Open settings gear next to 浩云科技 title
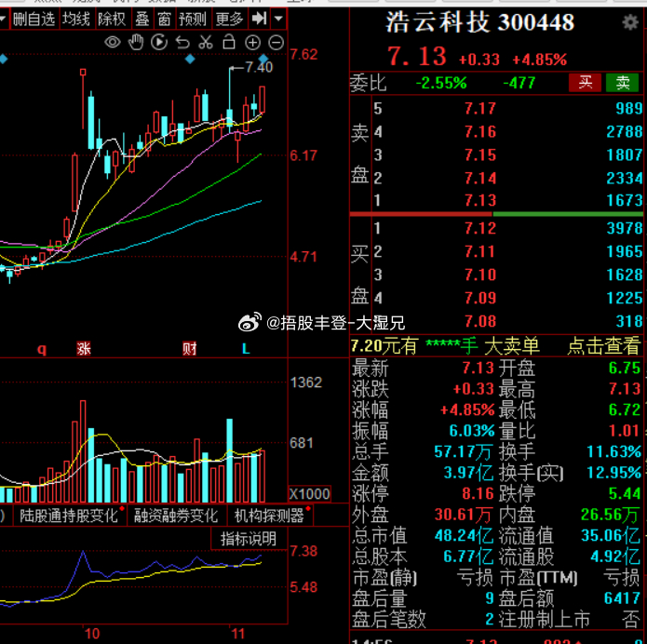This screenshot has width=647, height=644. coord(630,22)
